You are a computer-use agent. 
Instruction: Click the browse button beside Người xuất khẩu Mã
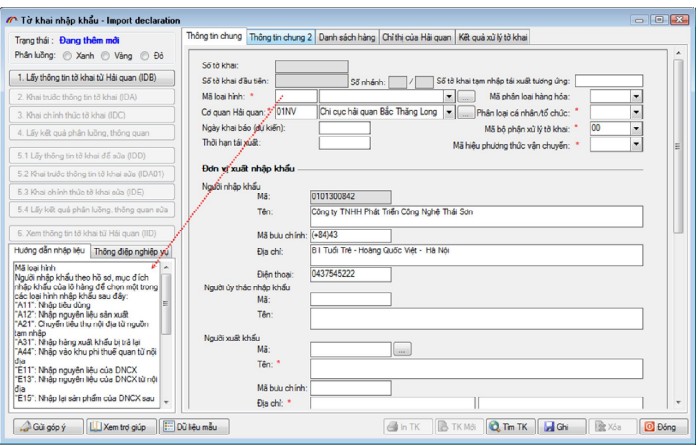402,349
